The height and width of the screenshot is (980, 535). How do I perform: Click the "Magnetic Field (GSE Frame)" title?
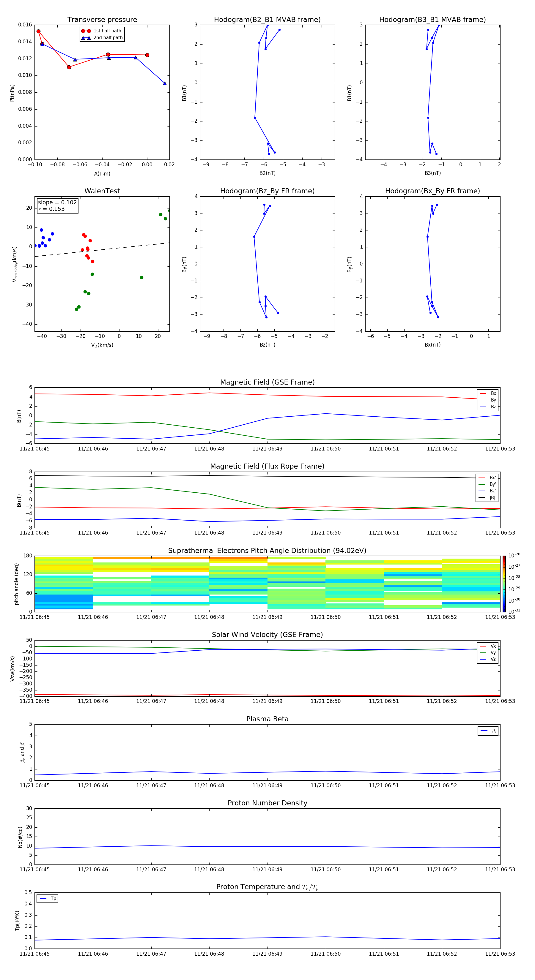point(267,382)
